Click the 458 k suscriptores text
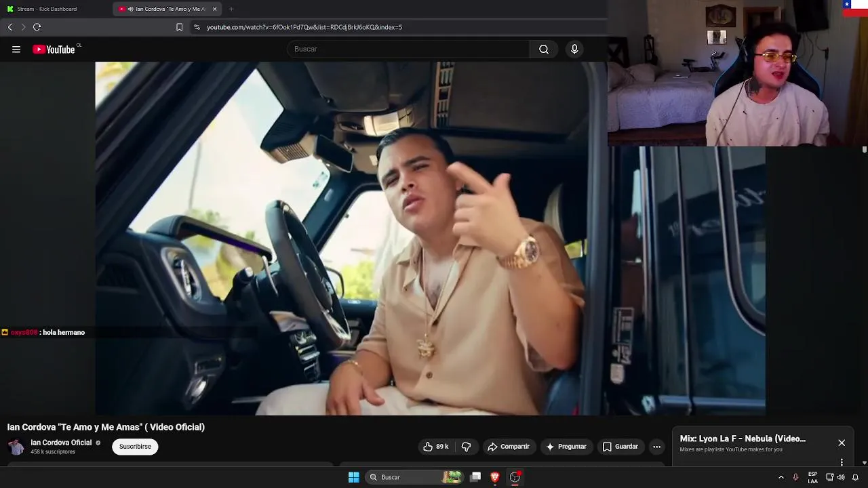 coord(53,452)
